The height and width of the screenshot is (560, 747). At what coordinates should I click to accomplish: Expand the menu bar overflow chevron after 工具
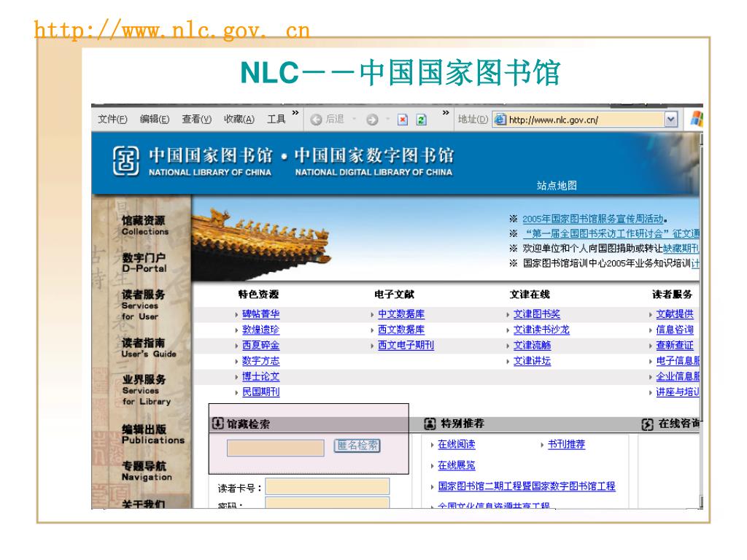(295, 113)
